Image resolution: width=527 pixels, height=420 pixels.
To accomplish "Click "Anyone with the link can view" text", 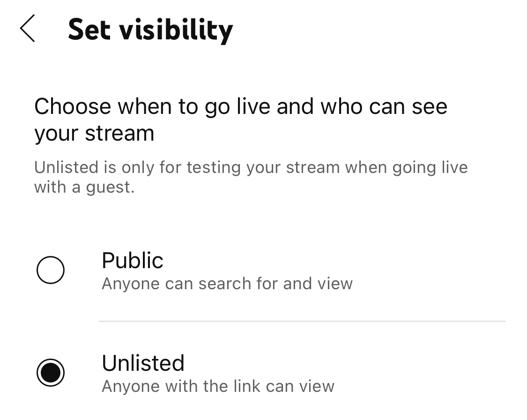I will coord(218,386).
